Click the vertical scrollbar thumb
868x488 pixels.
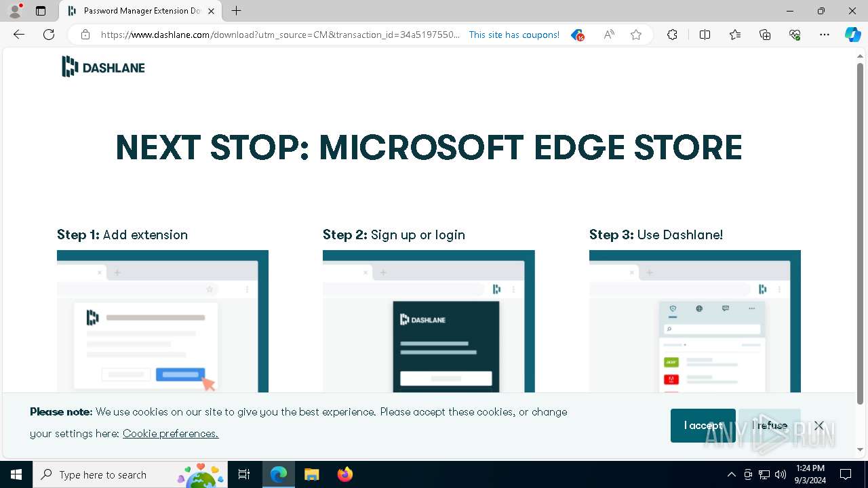[861, 234]
